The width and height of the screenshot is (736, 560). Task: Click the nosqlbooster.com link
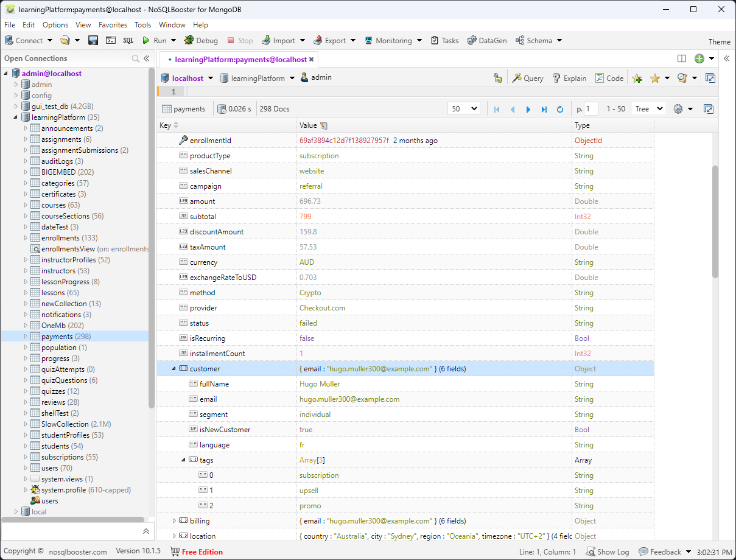78,551
